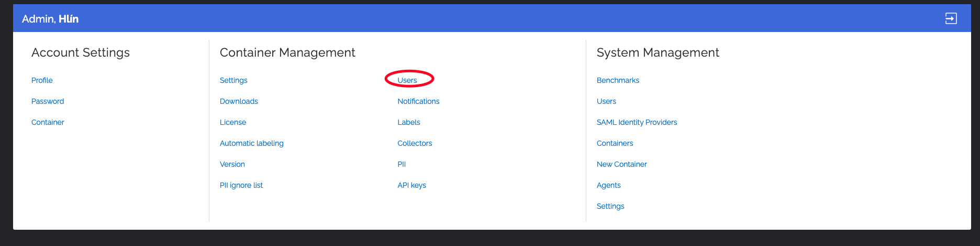Open the PII ignore list
The image size is (980, 246).
click(241, 185)
